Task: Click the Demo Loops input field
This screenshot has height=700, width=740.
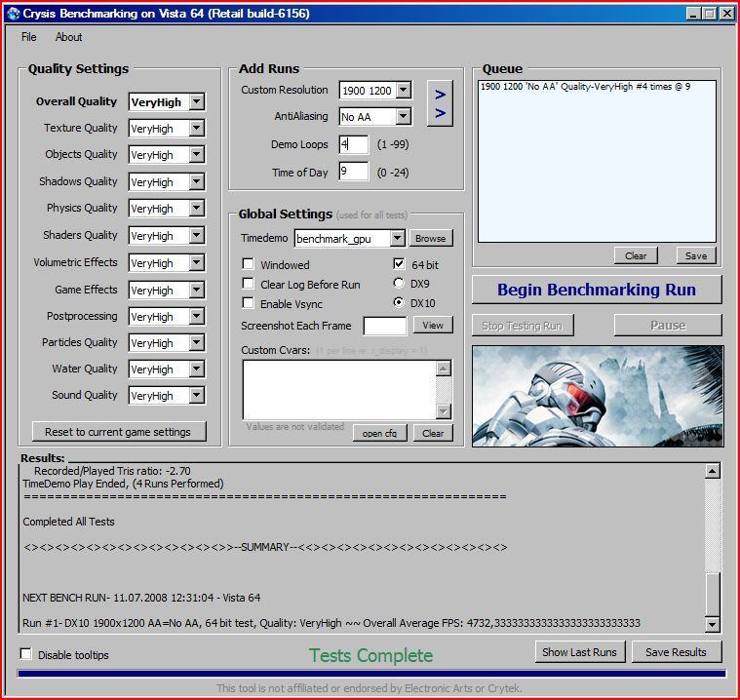Action: 354,144
